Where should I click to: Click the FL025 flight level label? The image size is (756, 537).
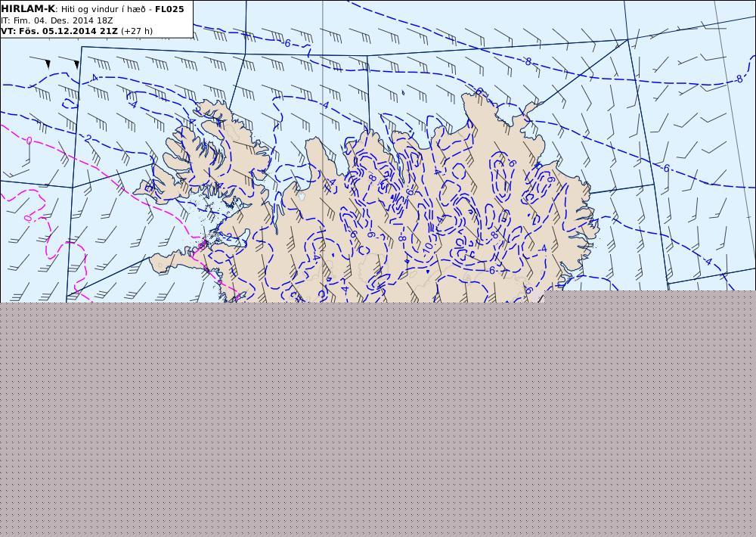(x=169, y=9)
